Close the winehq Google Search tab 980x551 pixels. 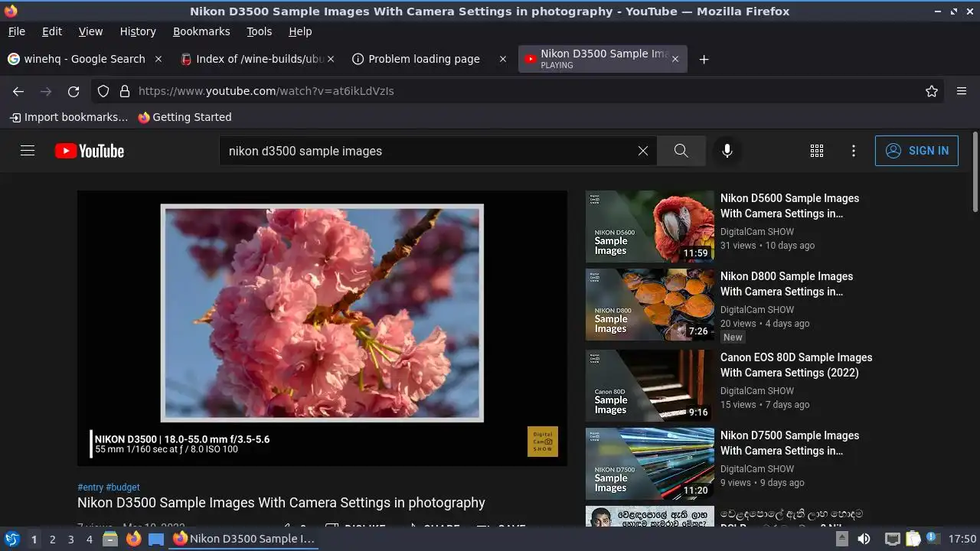tap(158, 59)
